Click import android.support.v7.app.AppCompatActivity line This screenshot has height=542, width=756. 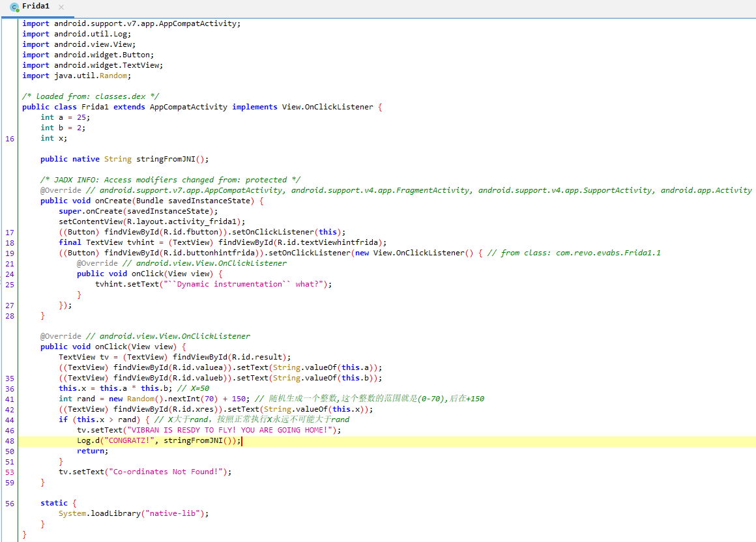[131, 23]
